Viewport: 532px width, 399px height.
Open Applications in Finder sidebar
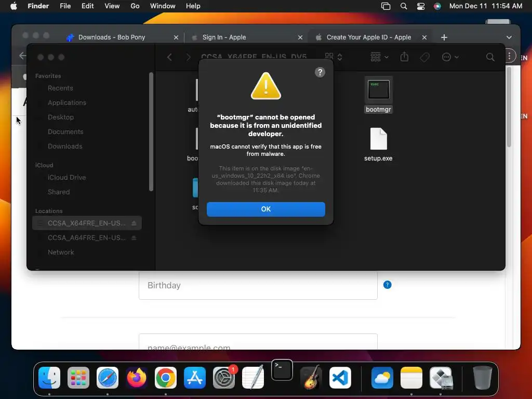pyautogui.click(x=67, y=103)
